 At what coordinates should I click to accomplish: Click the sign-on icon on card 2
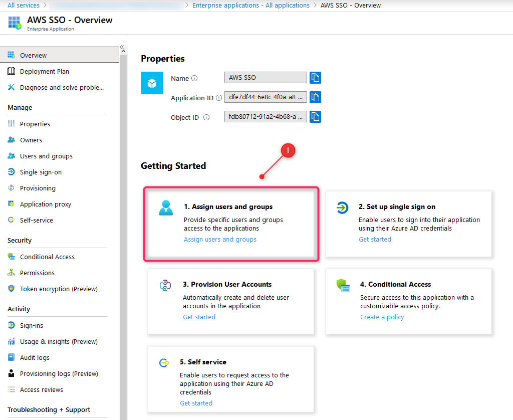(x=342, y=207)
